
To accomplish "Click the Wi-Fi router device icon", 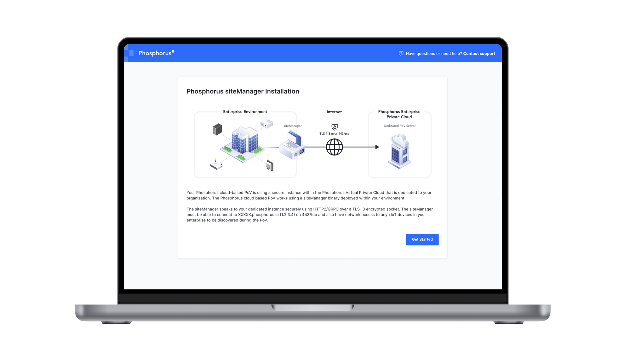I will [x=216, y=165].
